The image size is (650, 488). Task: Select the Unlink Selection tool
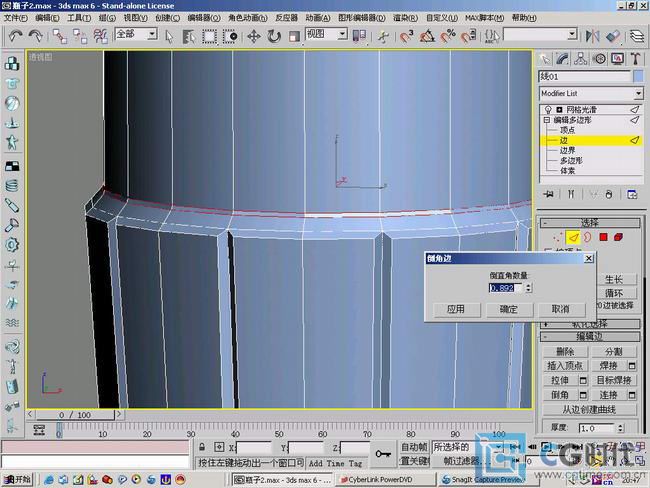[x=80, y=36]
